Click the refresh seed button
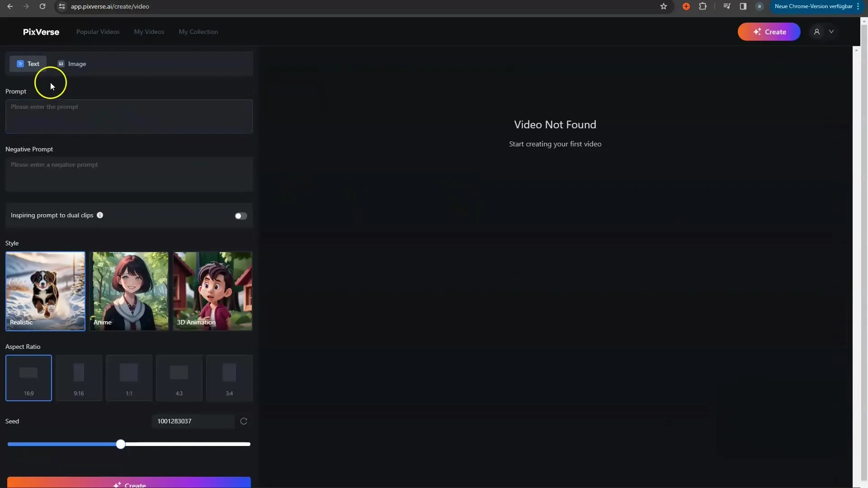 pyautogui.click(x=244, y=421)
